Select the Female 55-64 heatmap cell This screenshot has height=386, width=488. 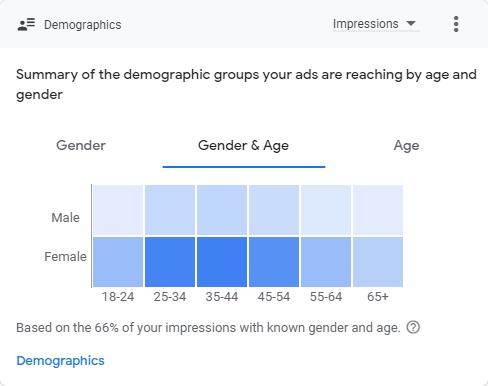(326, 262)
